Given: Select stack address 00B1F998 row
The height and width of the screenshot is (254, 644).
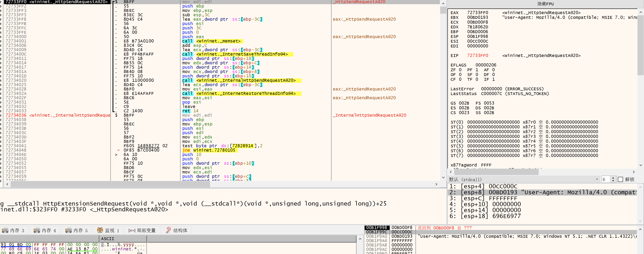Looking at the screenshot, I should tap(377, 227).
